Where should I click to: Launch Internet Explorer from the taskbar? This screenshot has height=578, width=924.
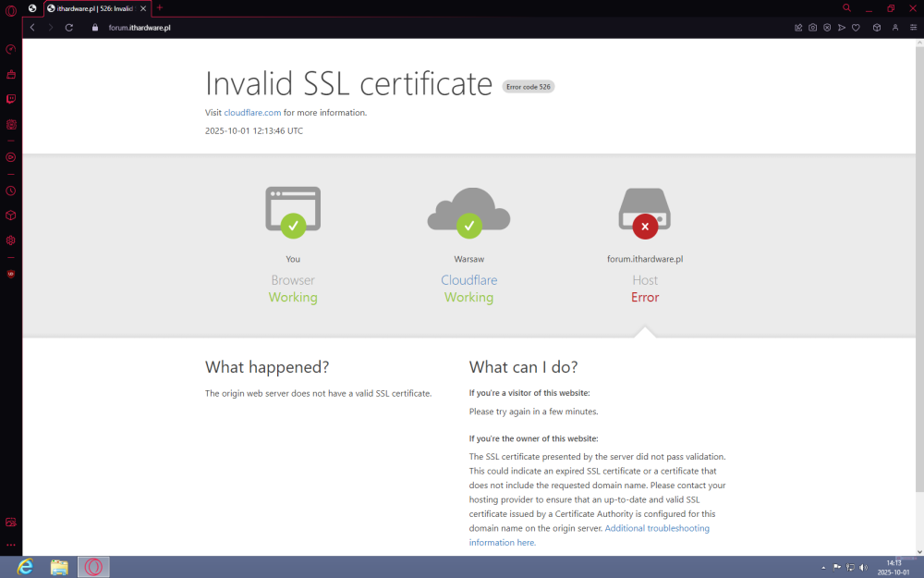[25, 566]
